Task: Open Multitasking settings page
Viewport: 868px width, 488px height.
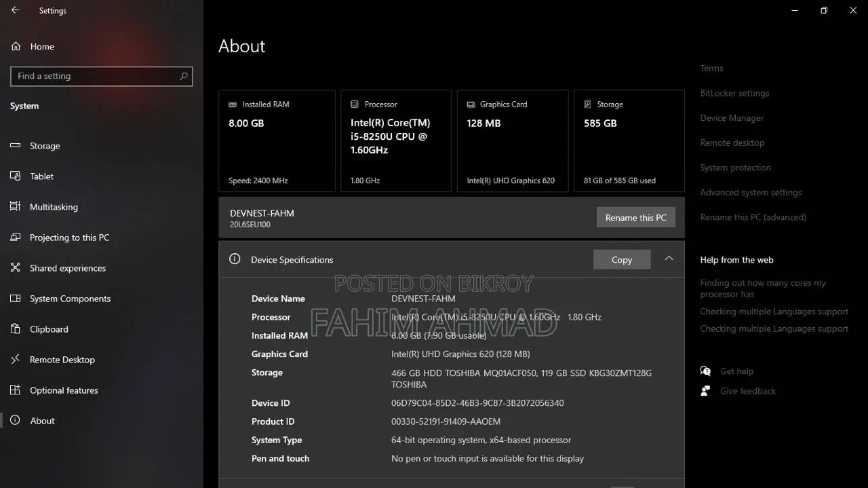Action: [54, 207]
